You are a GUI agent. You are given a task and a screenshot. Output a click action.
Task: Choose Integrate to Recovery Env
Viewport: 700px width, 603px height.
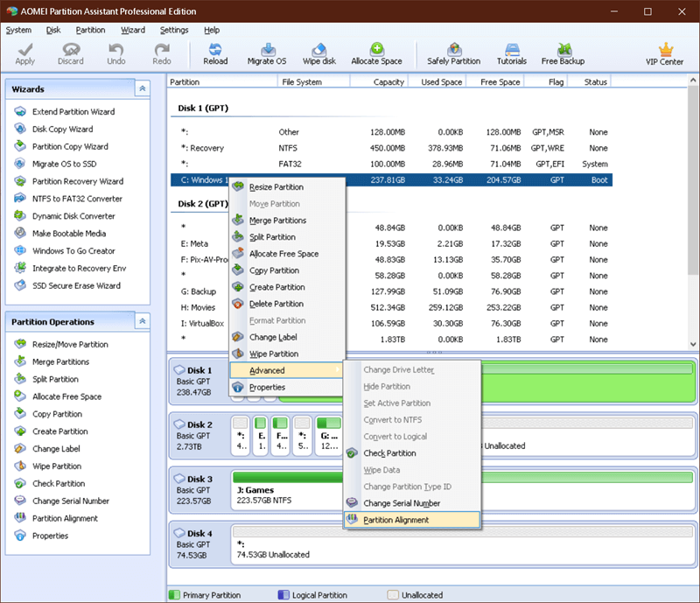[79, 269]
